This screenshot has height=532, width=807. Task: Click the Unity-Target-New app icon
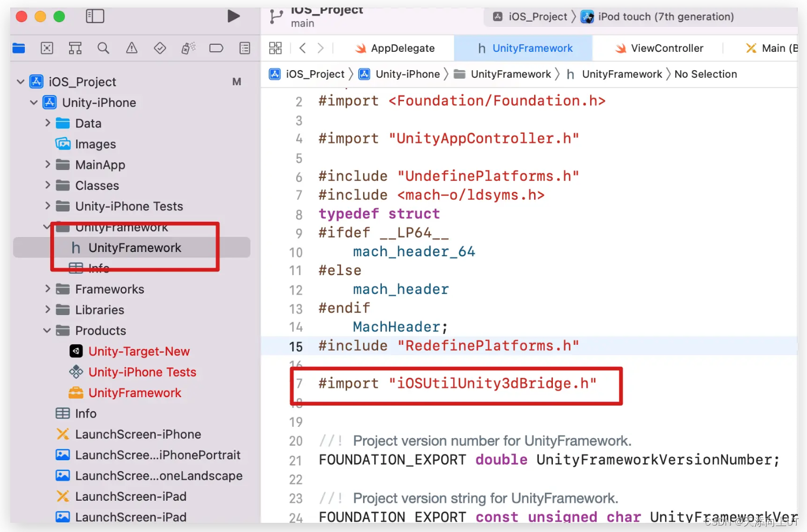point(76,351)
